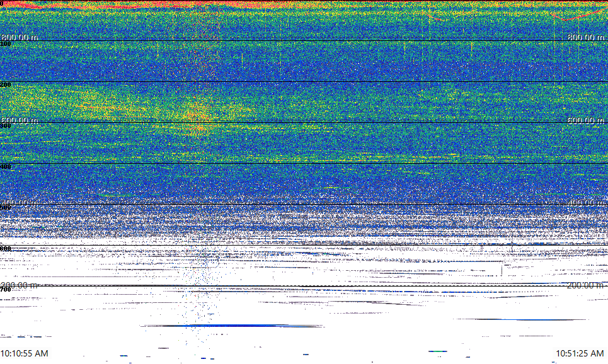This screenshot has width=608, height=364.
Task: Select the 800.00 m label on right edge
Action: coord(585,37)
